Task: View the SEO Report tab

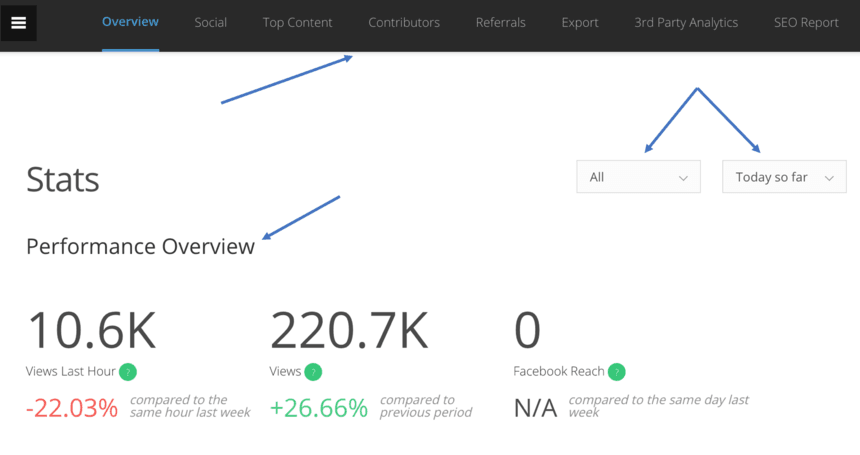Action: coord(806,22)
